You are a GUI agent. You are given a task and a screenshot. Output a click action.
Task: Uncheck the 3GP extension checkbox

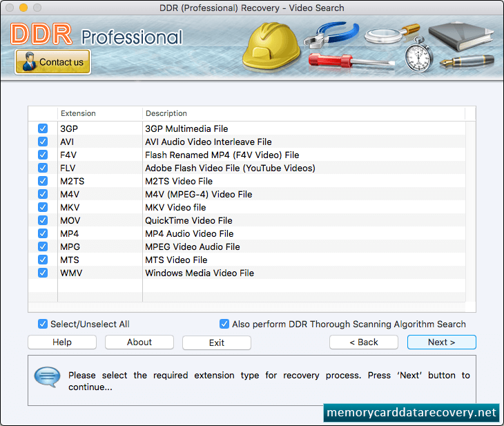pos(43,128)
